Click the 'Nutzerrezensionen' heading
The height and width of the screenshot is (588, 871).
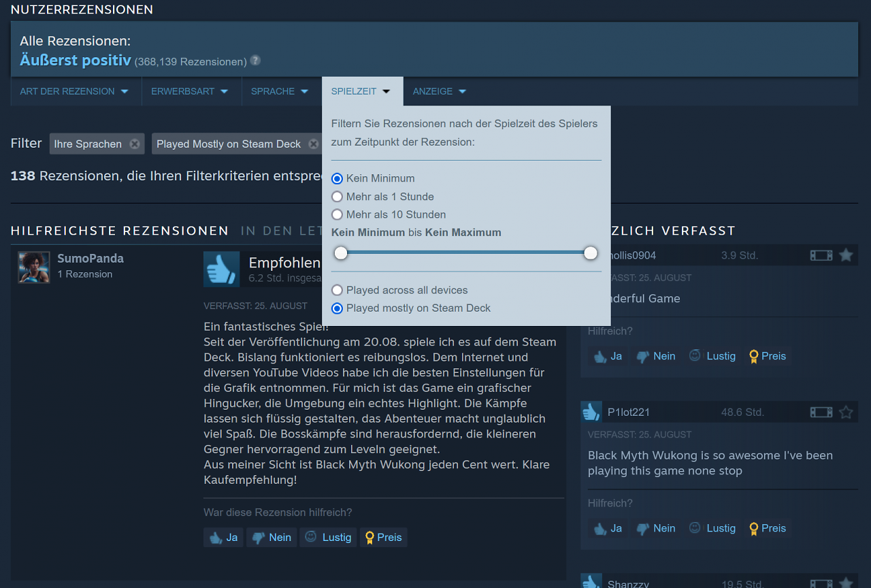click(x=82, y=10)
